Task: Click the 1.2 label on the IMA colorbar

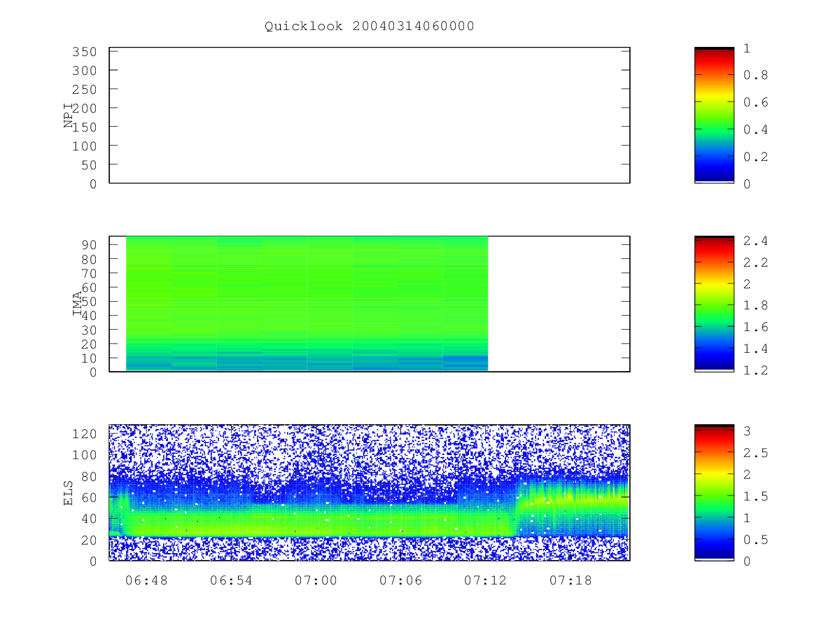Action: pyautogui.click(x=755, y=370)
